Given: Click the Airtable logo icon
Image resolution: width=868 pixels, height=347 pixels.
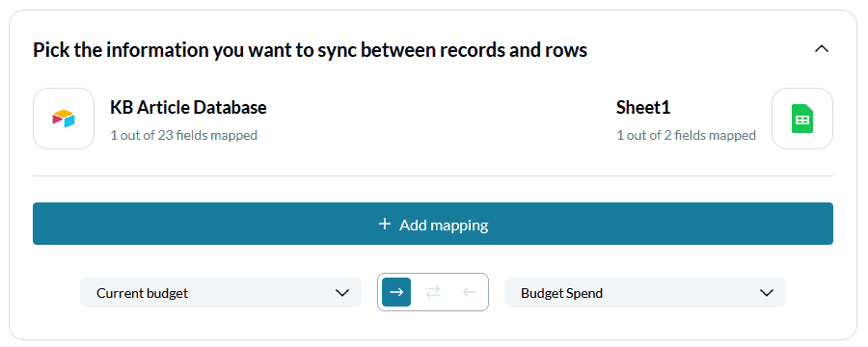Looking at the screenshot, I should (x=64, y=119).
